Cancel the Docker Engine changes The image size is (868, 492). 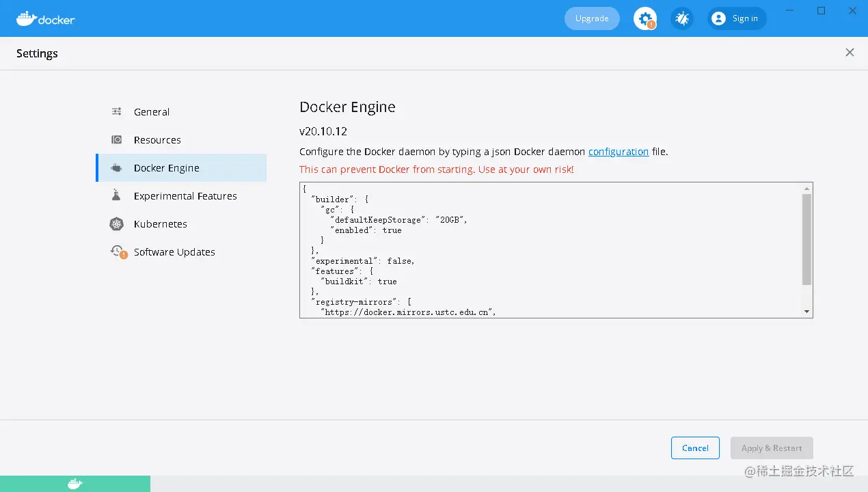(695, 448)
